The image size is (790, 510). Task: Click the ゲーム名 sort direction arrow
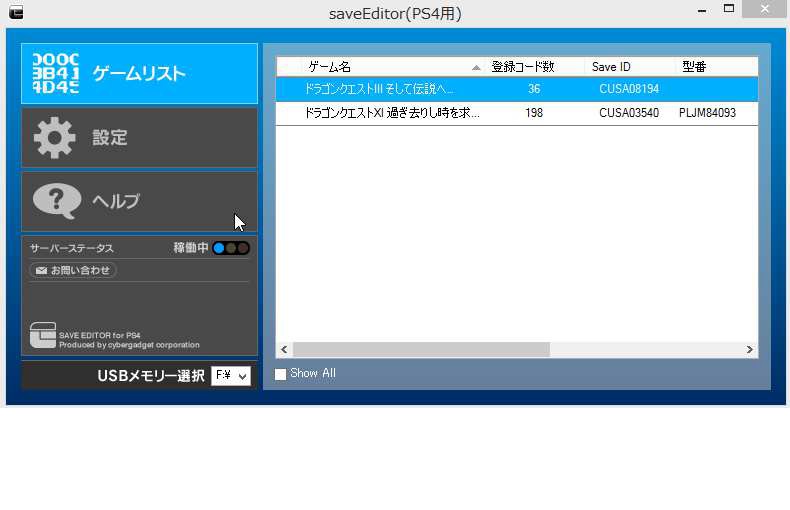476,68
